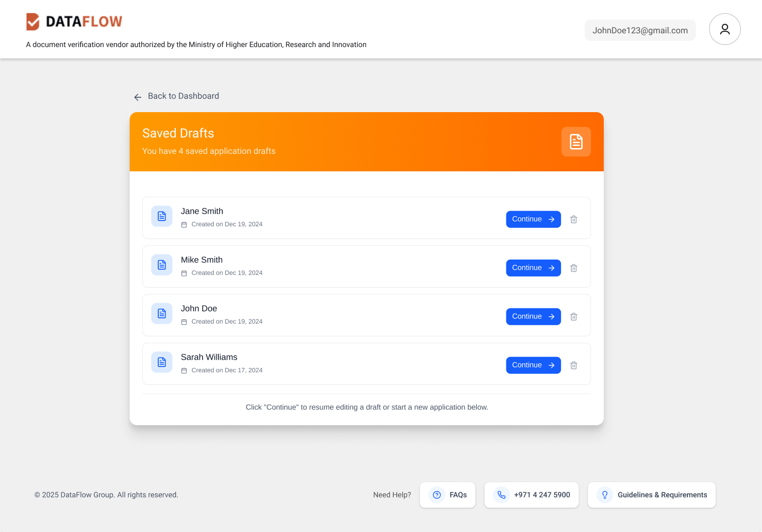Delete Jane Smith's draft with trash icon
762x532 pixels.
point(574,219)
